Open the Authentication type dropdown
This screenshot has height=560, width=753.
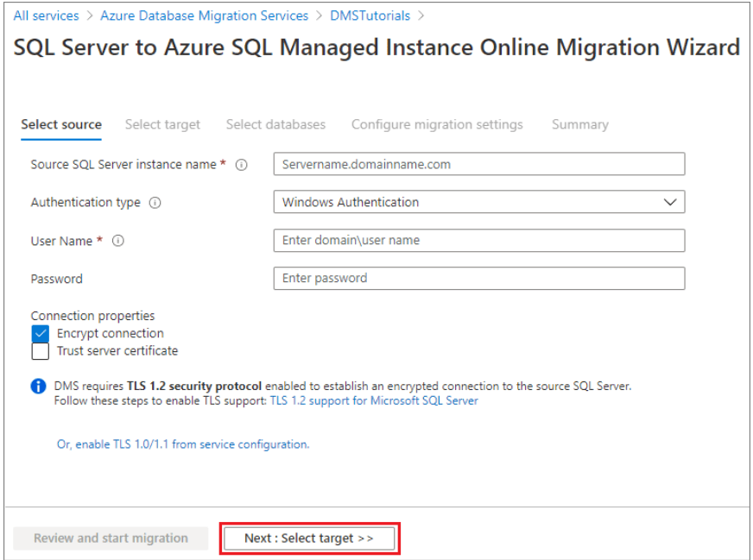click(x=478, y=202)
